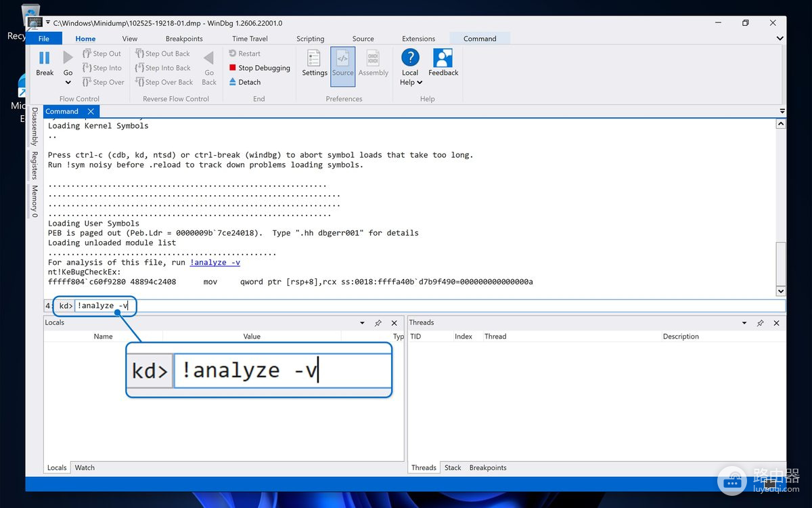Switch to the Breakpoints ribbon tab
The image size is (812, 508).
click(184, 39)
